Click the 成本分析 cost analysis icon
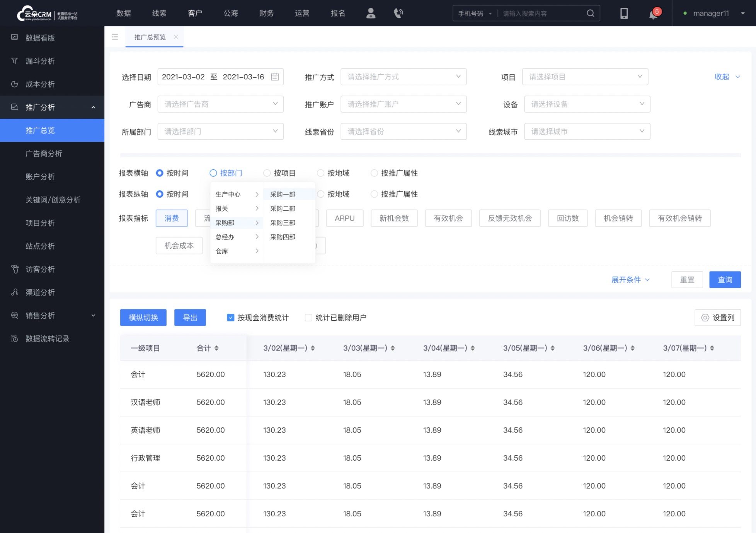 [x=15, y=84]
